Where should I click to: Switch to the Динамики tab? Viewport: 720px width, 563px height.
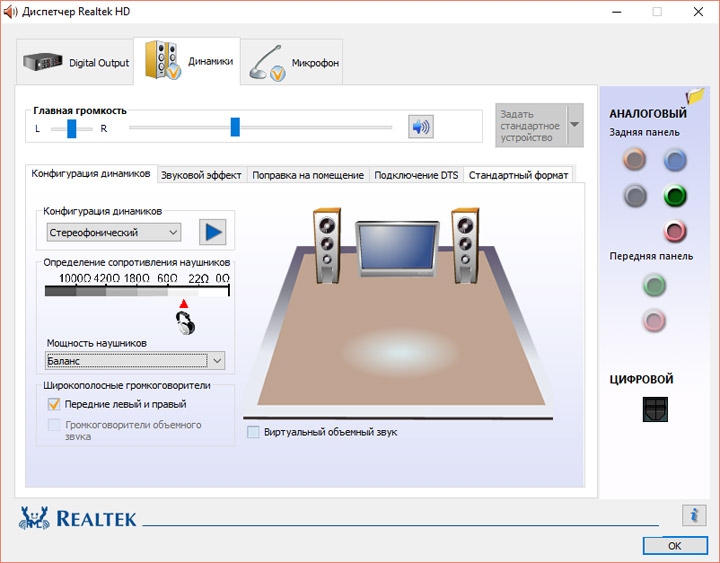coord(187,61)
